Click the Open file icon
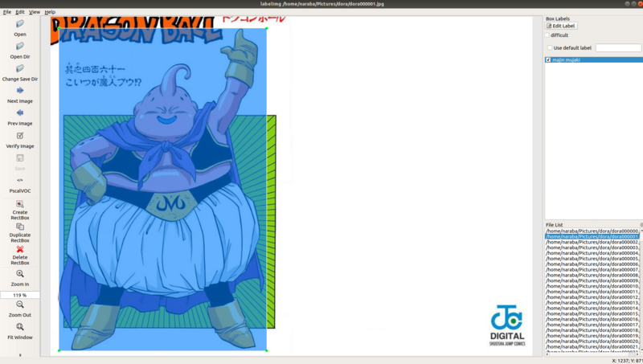This screenshot has width=643, height=364. point(19,24)
